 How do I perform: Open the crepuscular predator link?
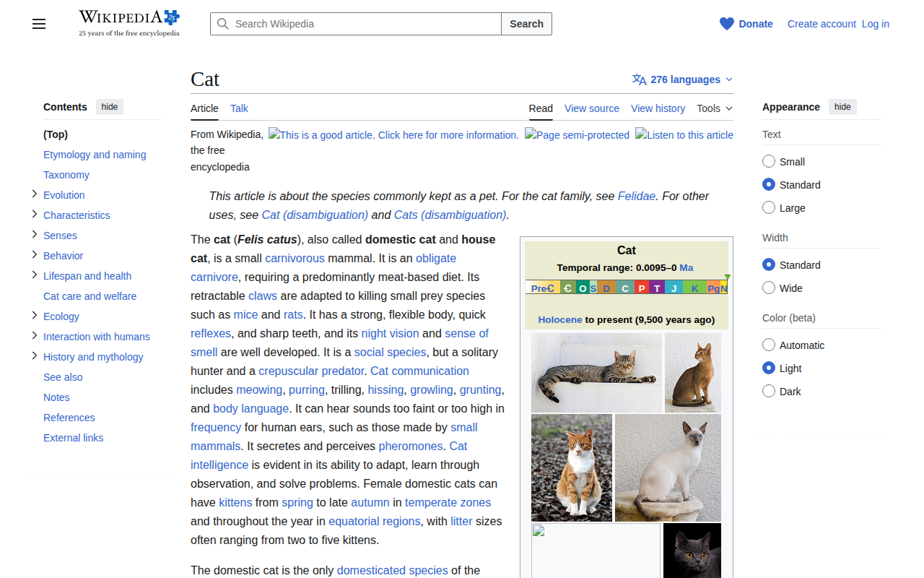(312, 371)
